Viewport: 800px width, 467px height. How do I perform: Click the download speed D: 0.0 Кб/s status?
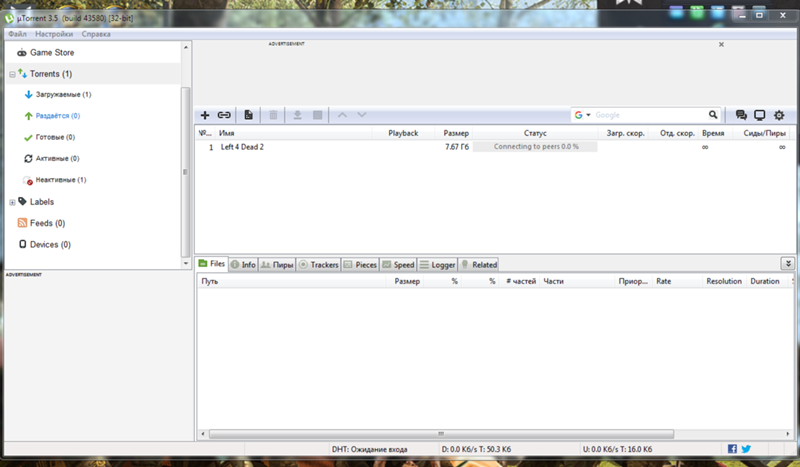[x=476, y=450]
